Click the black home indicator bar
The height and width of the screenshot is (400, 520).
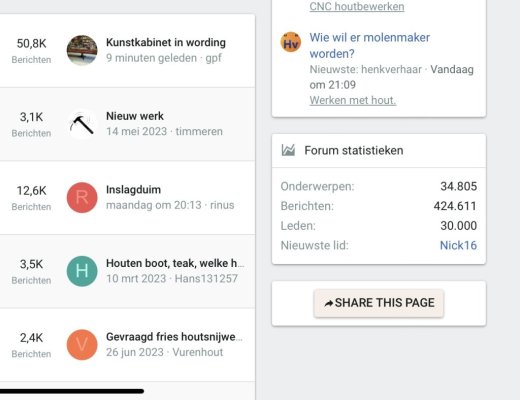72,391
